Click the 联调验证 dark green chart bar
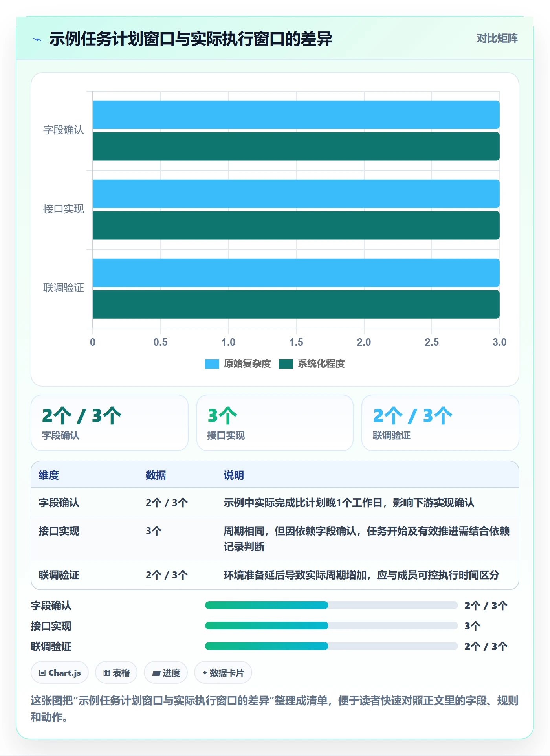The height and width of the screenshot is (756, 550). point(296,304)
